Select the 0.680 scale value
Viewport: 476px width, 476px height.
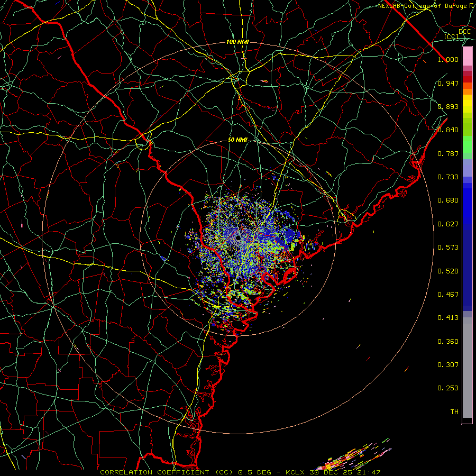click(448, 200)
